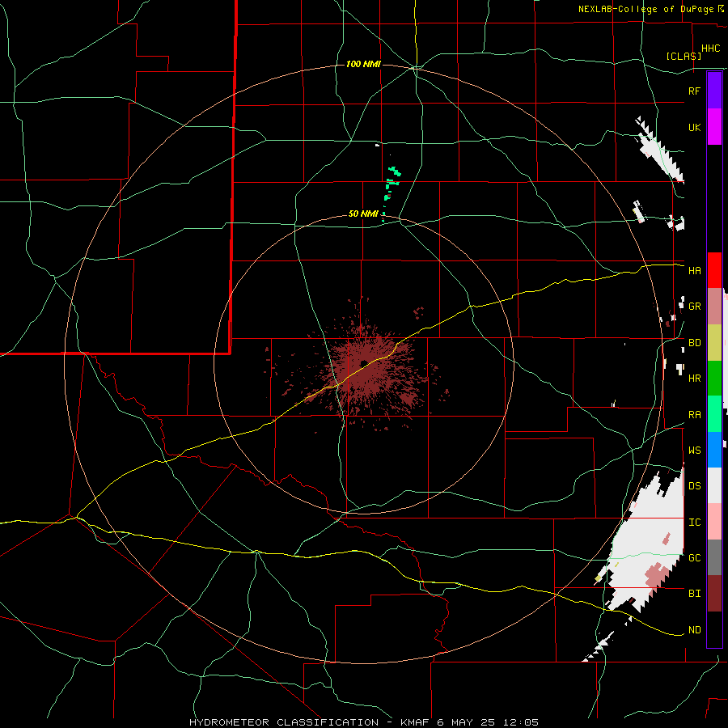Viewport: 728px width, 728px height.
Task: Click the IC legend label
Action: click(x=694, y=523)
